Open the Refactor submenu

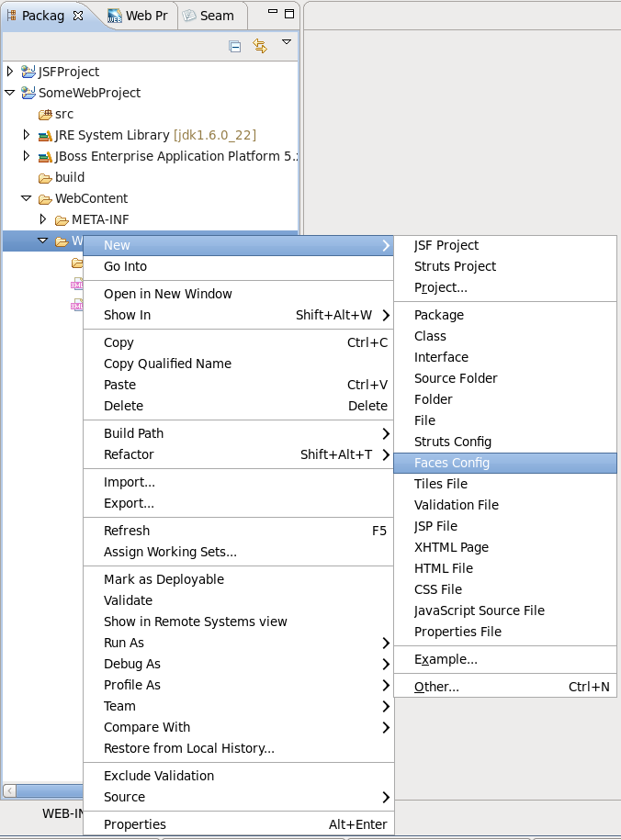(239, 454)
